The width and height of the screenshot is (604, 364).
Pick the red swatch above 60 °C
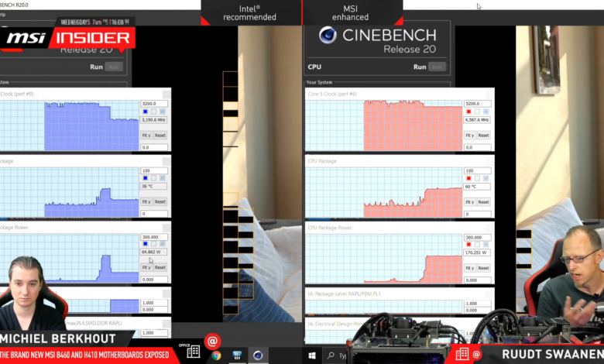pos(468,178)
